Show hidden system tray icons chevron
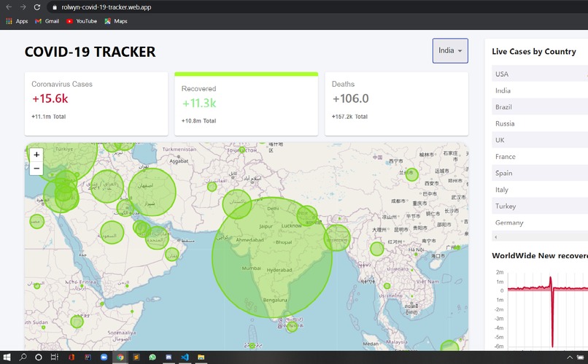This screenshot has width=588, height=364. click(570, 357)
